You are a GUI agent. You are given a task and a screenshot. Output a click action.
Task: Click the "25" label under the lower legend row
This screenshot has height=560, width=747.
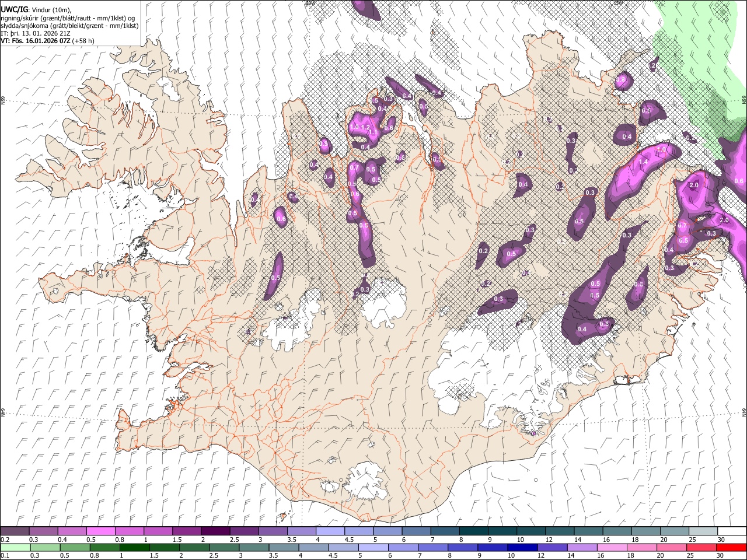[x=691, y=556]
